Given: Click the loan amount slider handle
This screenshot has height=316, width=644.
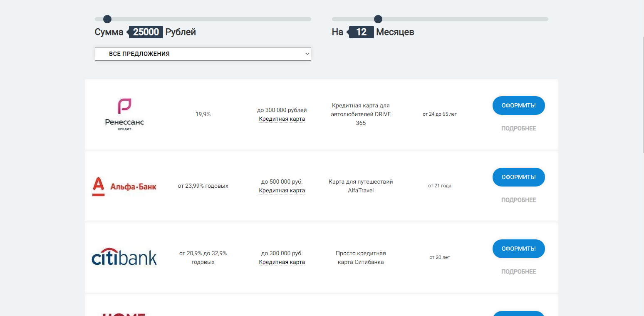Looking at the screenshot, I should click(107, 19).
